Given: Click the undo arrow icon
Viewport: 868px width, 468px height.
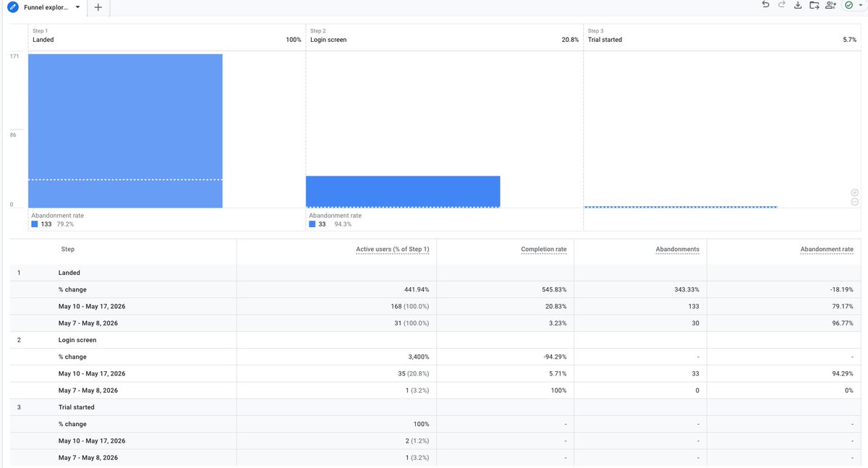Looking at the screenshot, I should (765, 5).
